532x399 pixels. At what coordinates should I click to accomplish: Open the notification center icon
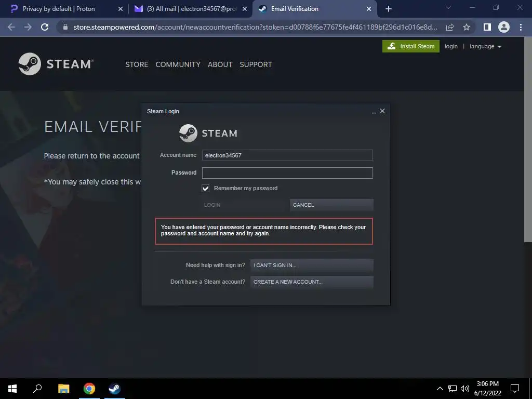pos(515,389)
